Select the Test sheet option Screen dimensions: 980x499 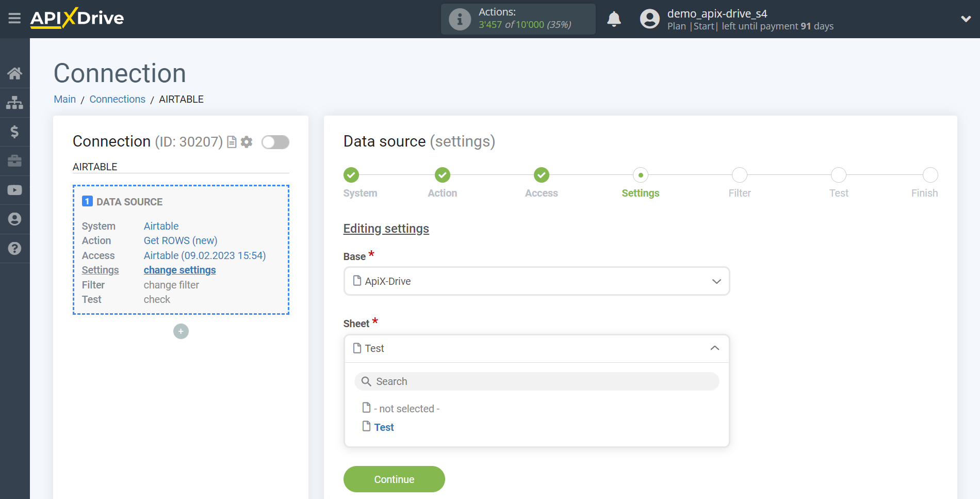pos(379,427)
